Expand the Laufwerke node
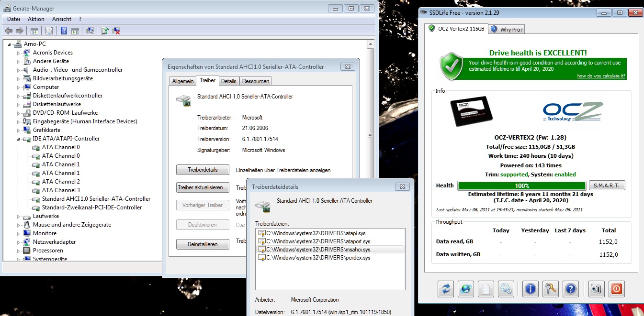 (x=19, y=216)
